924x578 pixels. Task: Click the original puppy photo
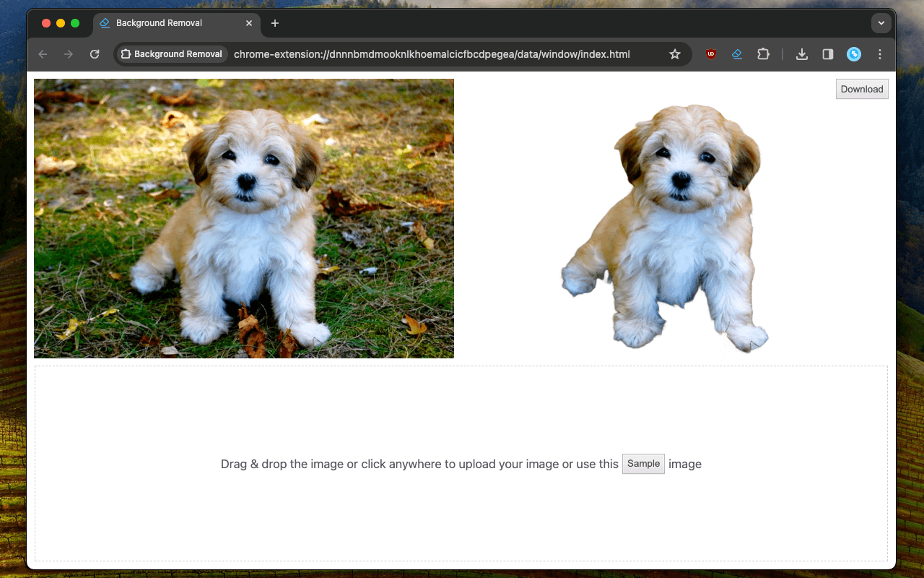click(x=244, y=218)
